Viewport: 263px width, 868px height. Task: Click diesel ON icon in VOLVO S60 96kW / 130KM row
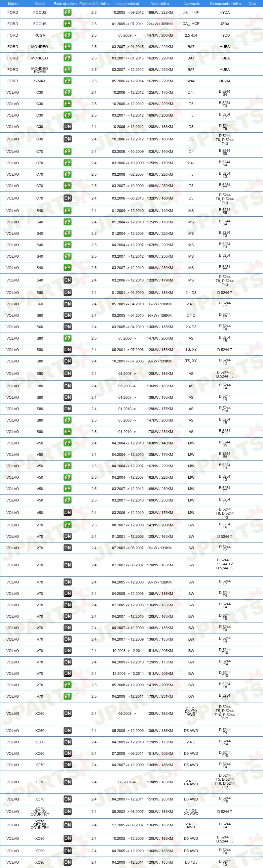point(68,304)
